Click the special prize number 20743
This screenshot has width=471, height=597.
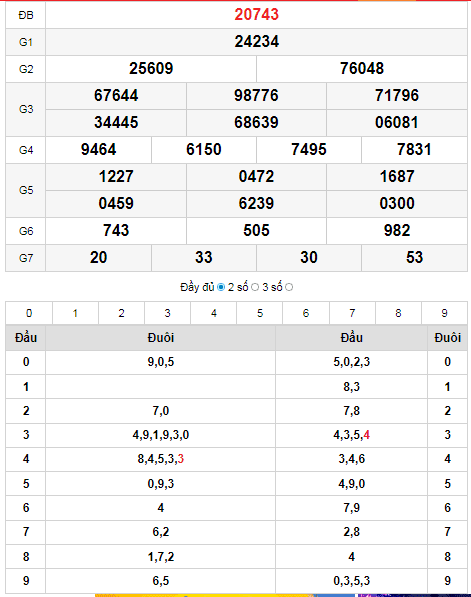pyautogui.click(x=257, y=14)
